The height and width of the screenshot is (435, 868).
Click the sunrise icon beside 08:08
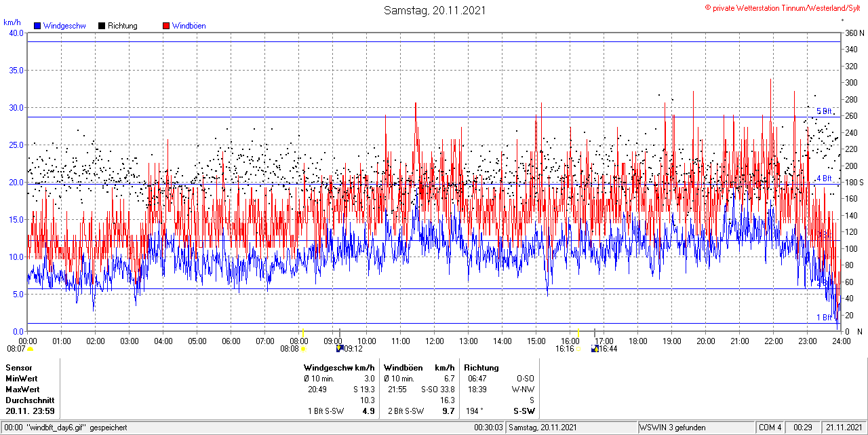[x=303, y=349]
